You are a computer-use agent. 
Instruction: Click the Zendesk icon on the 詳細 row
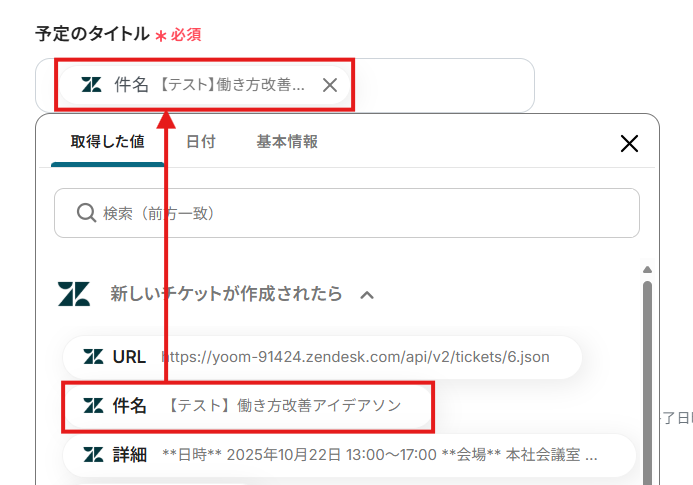click(93, 454)
